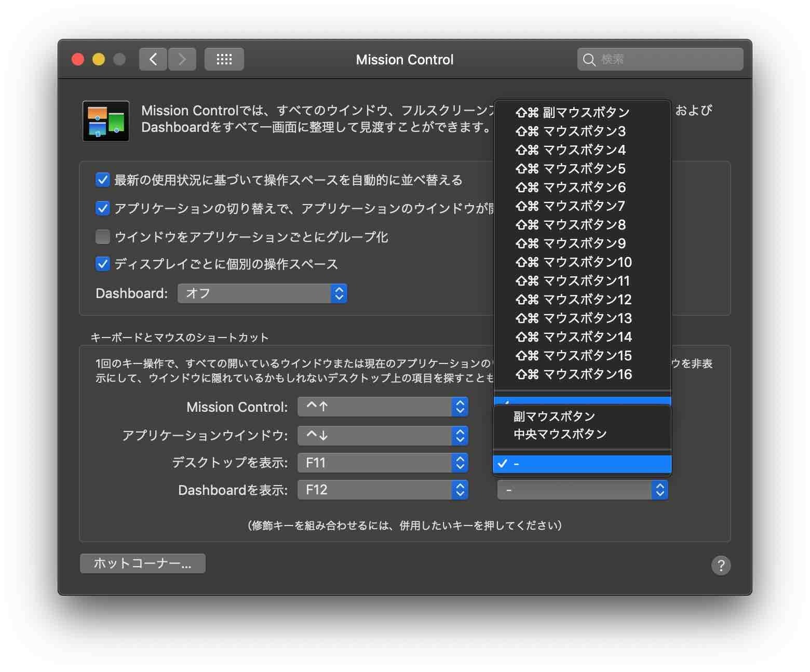Viewport: 810px width, 672px height.
Task: Go back with the left chevron button
Action: 153,59
